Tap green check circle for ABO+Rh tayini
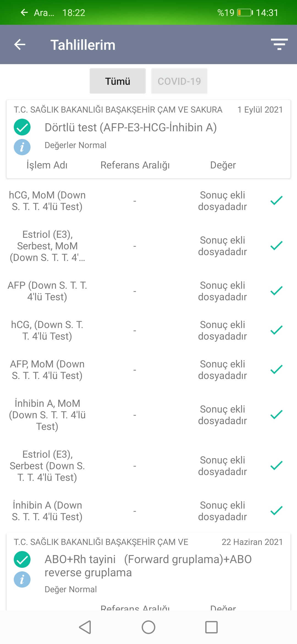This screenshot has width=297, height=644. pos(22,560)
